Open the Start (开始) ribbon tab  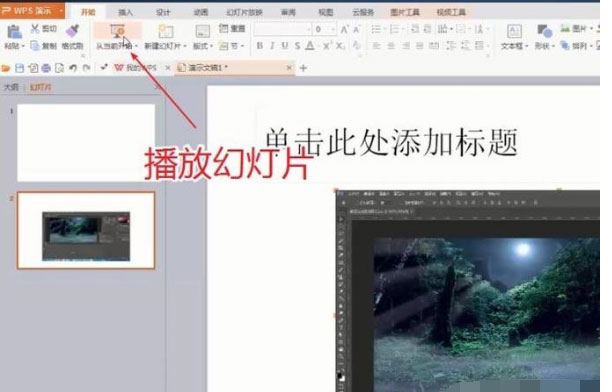(88, 12)
